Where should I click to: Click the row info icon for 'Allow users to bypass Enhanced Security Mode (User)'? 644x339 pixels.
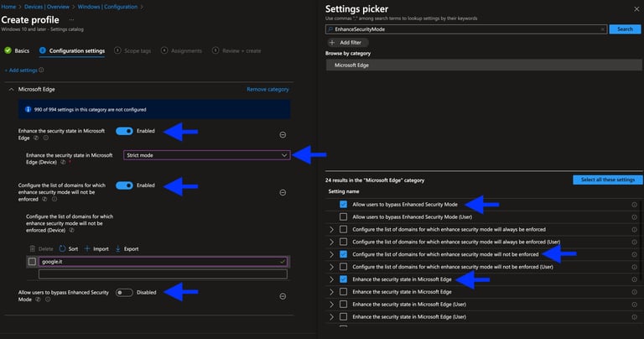pyautogui.click(x=634, y=217)
